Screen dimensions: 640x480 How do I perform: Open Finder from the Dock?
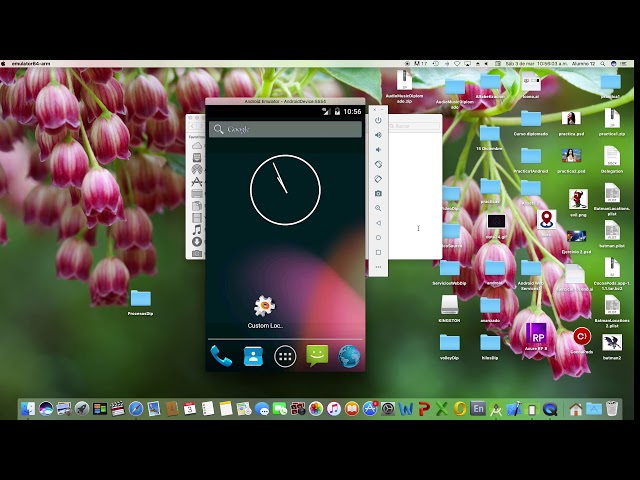28,409
